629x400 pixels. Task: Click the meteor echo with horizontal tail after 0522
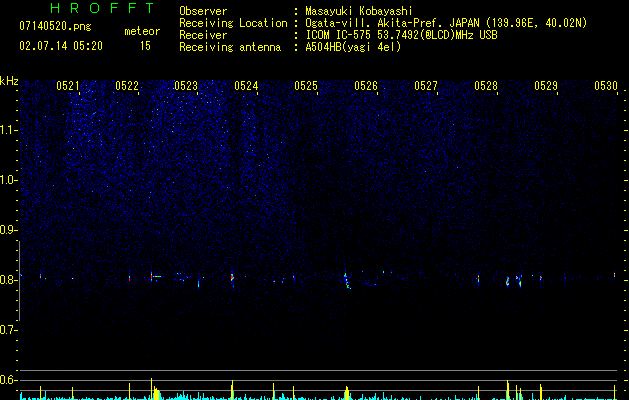click(x=156, y=276)
